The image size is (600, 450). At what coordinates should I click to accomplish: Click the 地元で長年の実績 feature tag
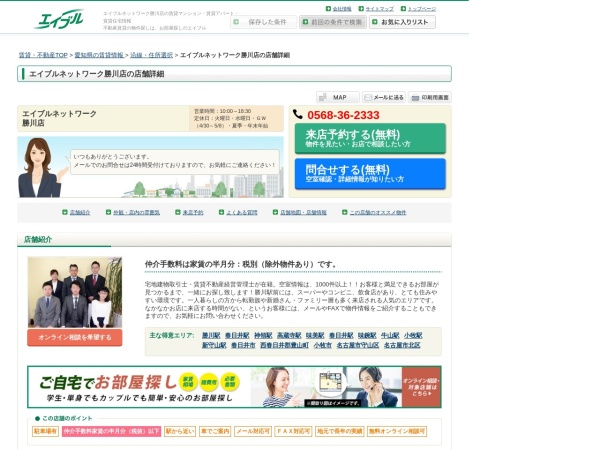pyautogui.click(x=339, y=431)
